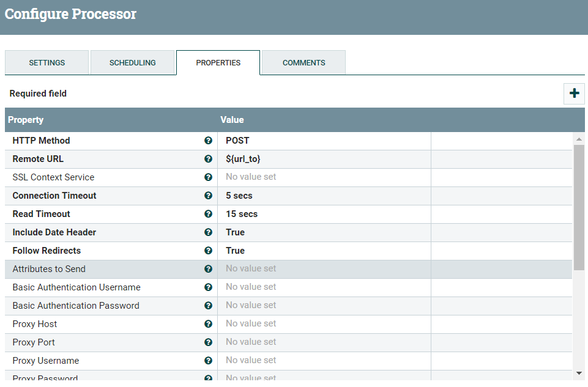Set the Proxy Username value
This screenshot has width=588, height=387.
[x=324, y=361]
